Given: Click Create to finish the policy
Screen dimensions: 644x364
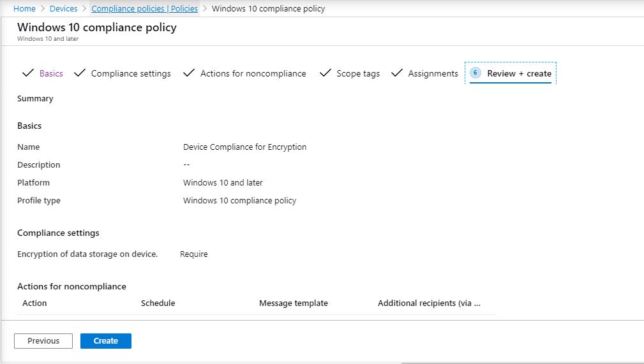Looking at the screenshot, I should click(105, 341).
